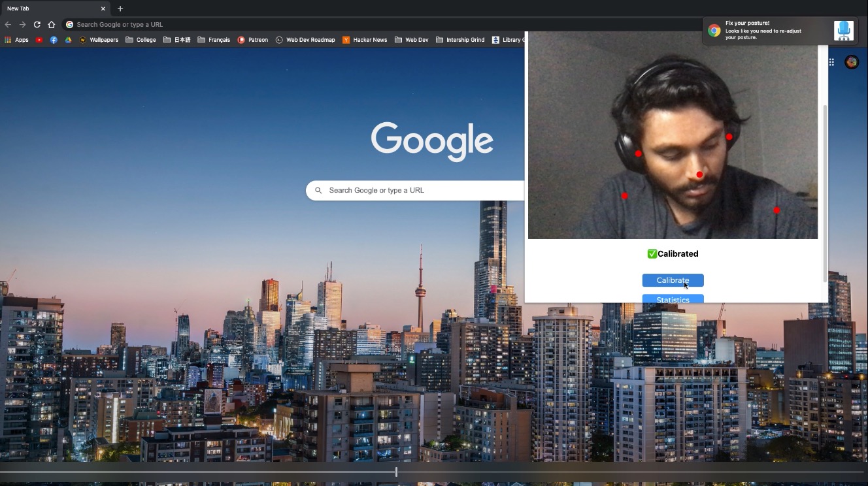Click the Google logo

click(432, 141)
